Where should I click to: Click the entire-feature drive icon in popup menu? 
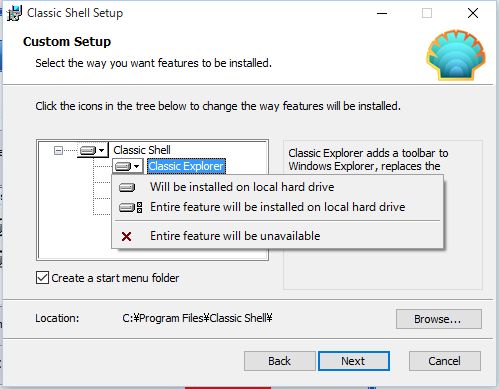(x=131, y=207)
